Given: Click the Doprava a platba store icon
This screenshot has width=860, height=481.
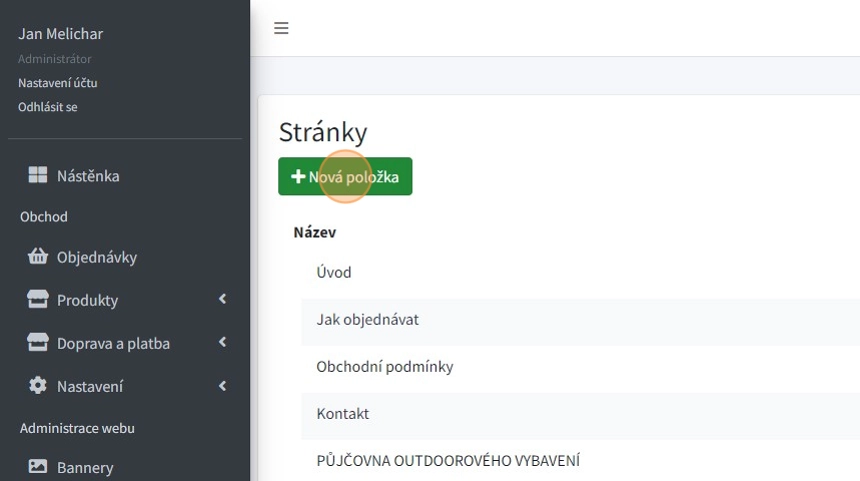Looking at the screenshot, I should tap(38, 343).
